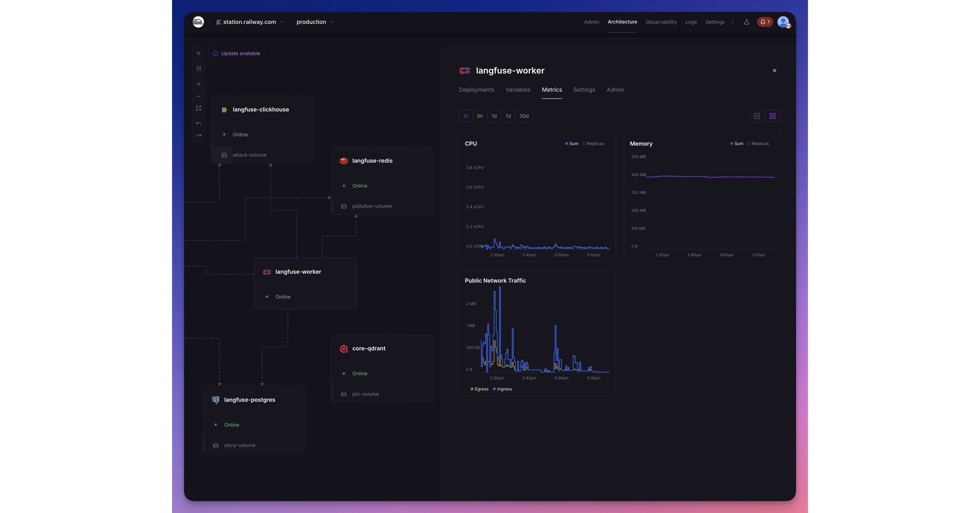Open the Variables tab
980x513 pixels.
point(518,90)
